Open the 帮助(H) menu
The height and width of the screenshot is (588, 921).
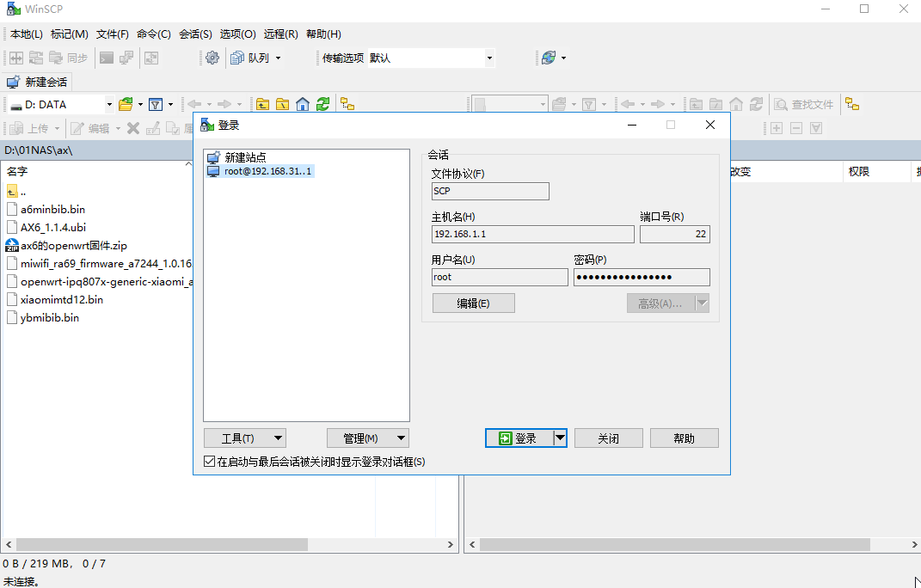point(323,34)
